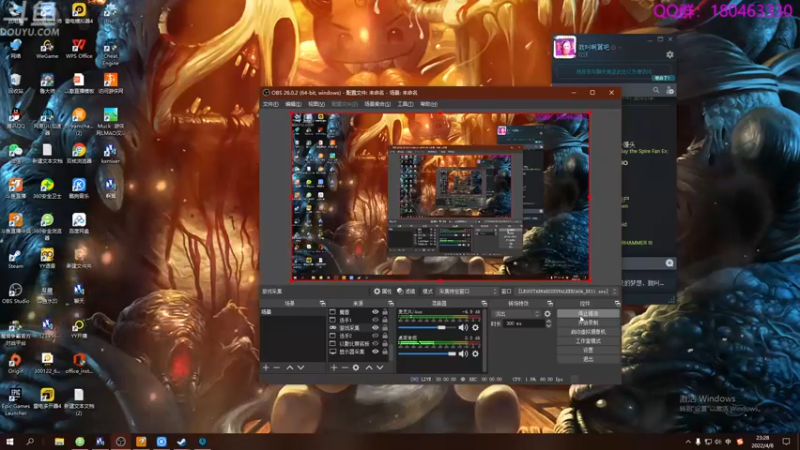Click the 属性 properties gear button
Screen dimensions: 800x450
383,291
